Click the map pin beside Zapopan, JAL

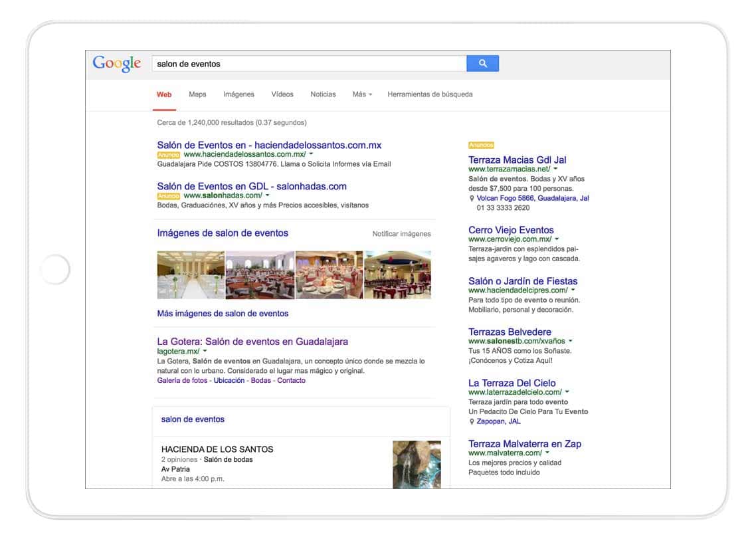tap(472, 421)
